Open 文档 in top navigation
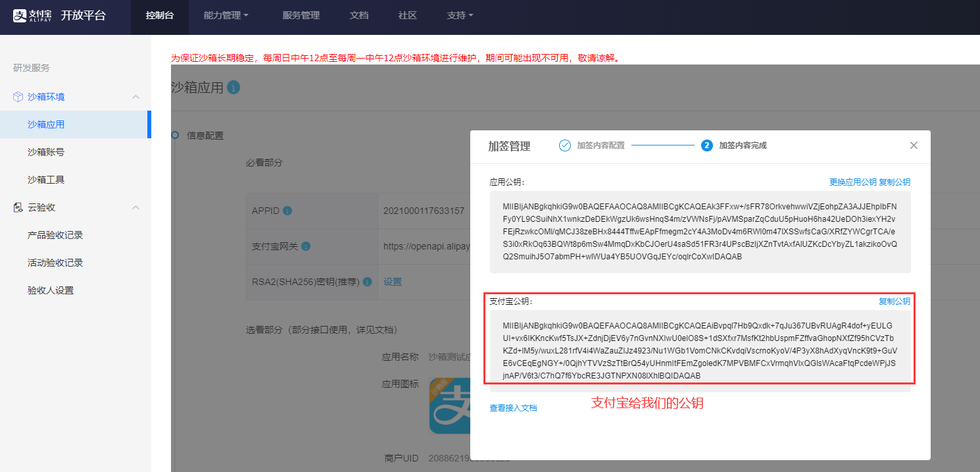This screenshot has width=980, height=472. [359, 16]
